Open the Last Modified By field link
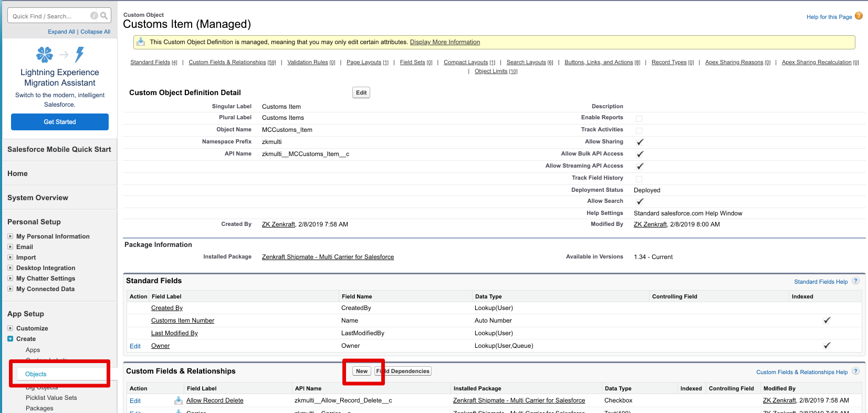The width and height of the screenshot is (868, 413). [174, 333]
